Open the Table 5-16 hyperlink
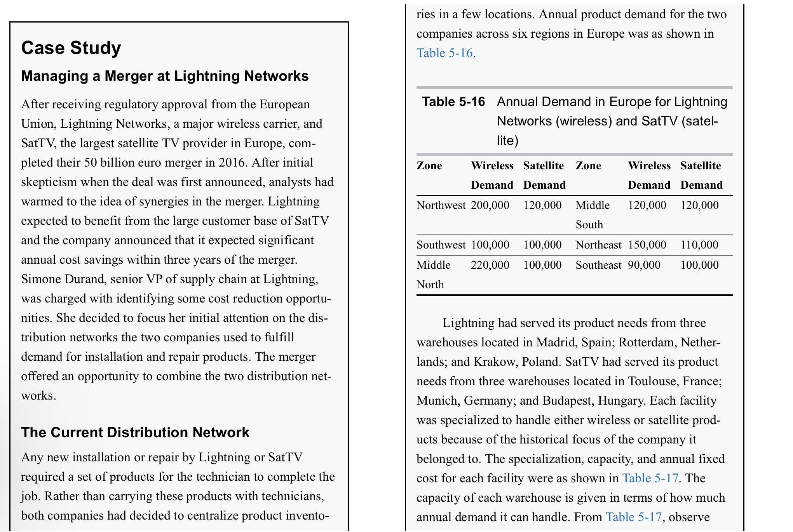The width and height of the screenshot is (793, 532). [x=444, y=53]
